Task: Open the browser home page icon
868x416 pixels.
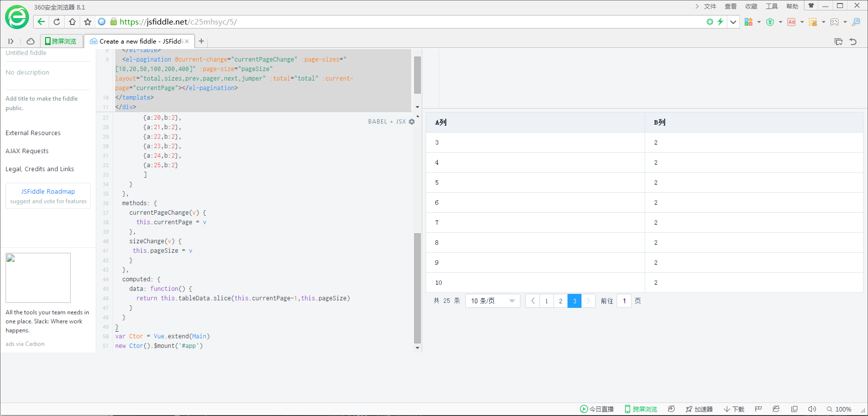Action: pyautogui.click(x=72, y=22)
